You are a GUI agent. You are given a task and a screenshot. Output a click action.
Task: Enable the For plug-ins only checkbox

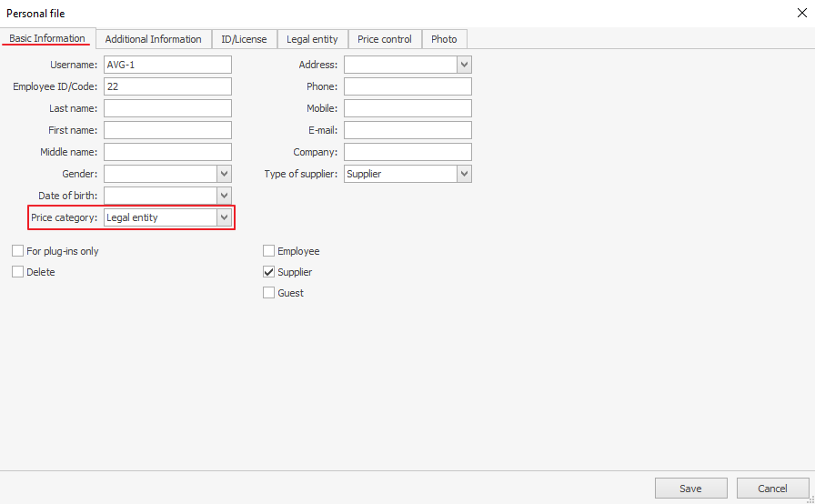coord(18,251)
